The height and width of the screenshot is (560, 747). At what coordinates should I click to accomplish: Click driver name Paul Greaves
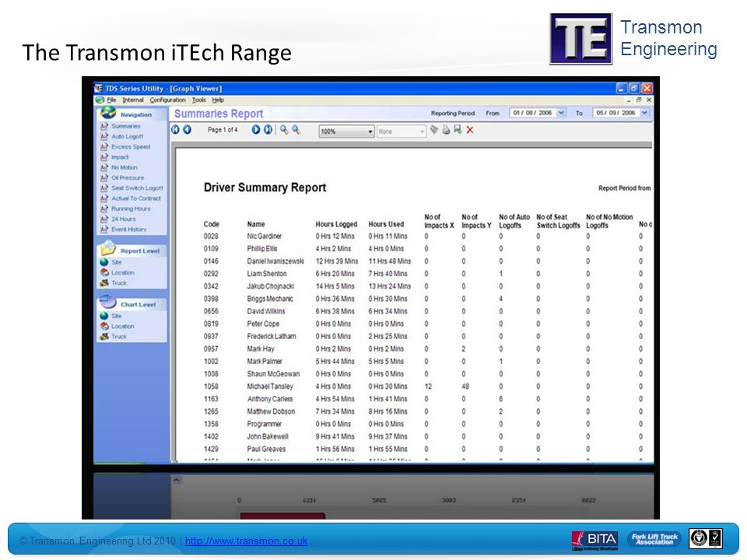[266, 449]
